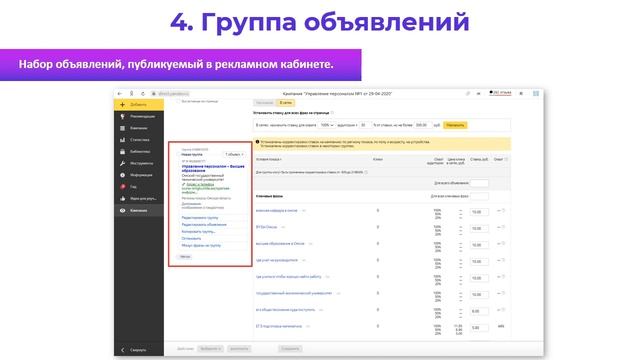Image resolution: width=640 pixels, height=360 pixels.
Task: Open the 100% volume dropdown in bid settings
Action: [327, 125]
